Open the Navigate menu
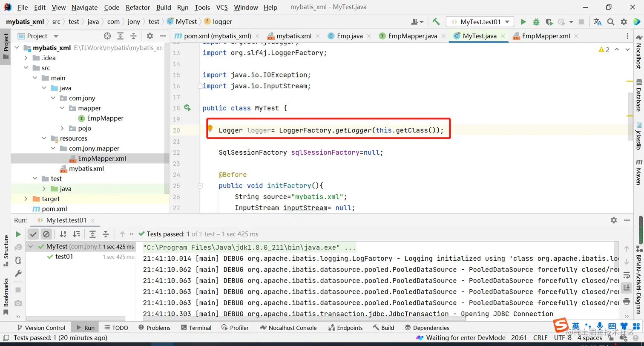This screenshot has height=346, width=644. point(84,7)
